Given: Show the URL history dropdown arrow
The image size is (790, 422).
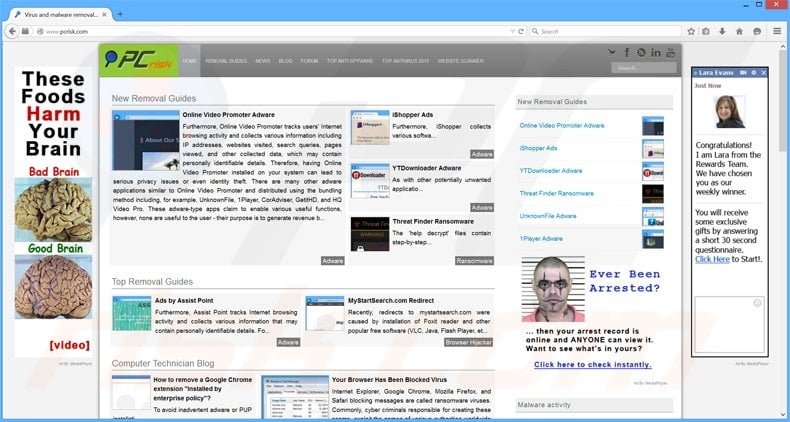Looking at the screenshot, I should [513, 31].
